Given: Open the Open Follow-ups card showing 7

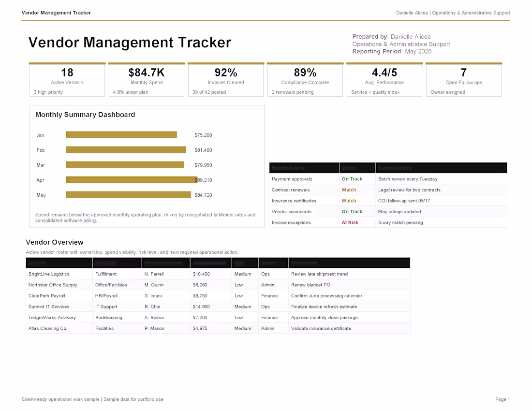Looking at the screenshot, I should pos(464,80).
